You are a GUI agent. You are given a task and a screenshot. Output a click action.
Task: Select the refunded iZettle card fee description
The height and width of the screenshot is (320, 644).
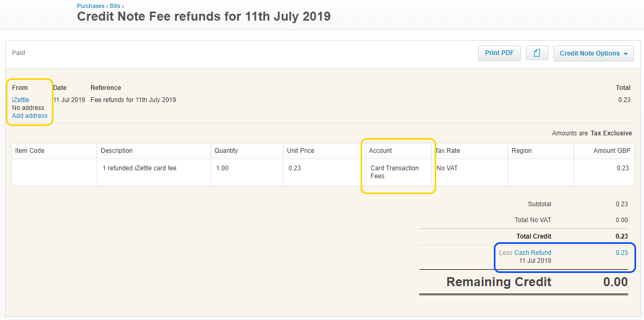[140, 168]
